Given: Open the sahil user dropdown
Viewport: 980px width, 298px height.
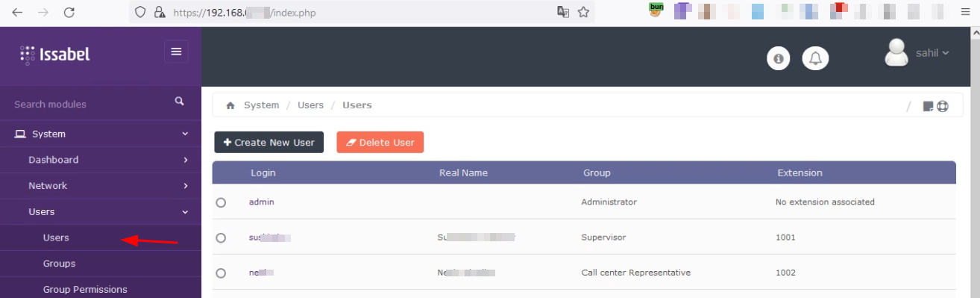Looking at the screenshot, I should click(932, 53).
